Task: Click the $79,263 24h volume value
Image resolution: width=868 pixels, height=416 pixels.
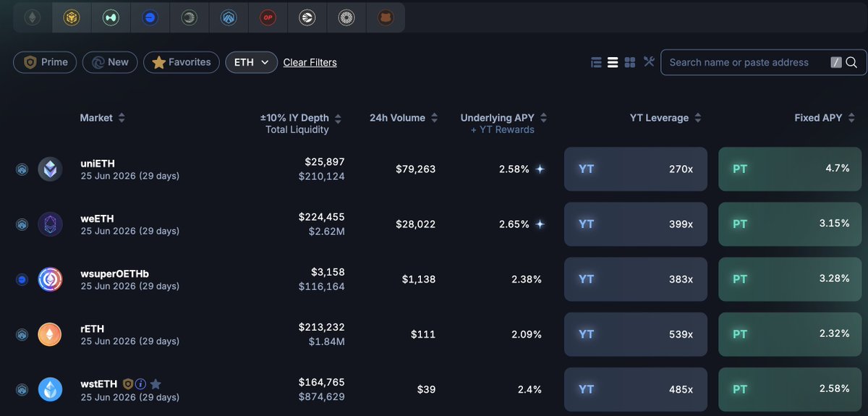Action: (416, 169)
